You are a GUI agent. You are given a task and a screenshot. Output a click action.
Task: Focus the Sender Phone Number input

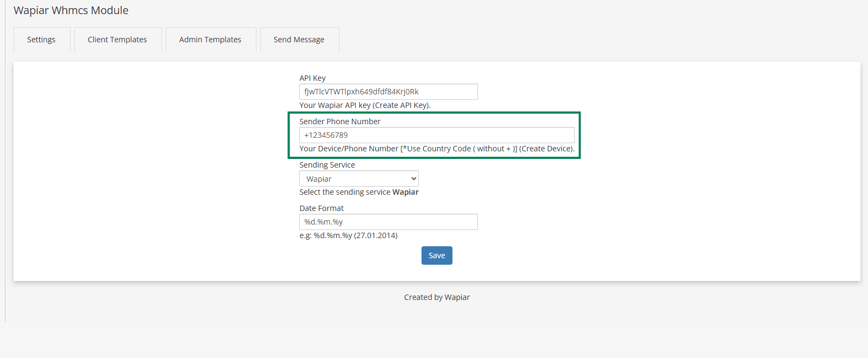tap(437, 135)
